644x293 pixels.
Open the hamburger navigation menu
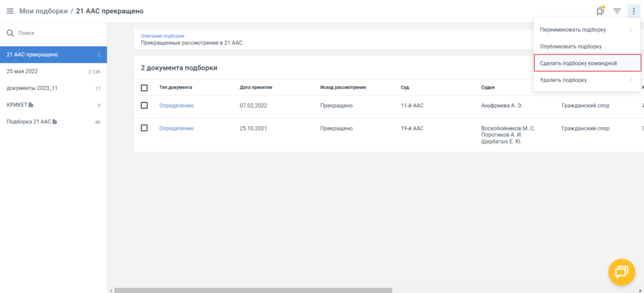[10, 11]
